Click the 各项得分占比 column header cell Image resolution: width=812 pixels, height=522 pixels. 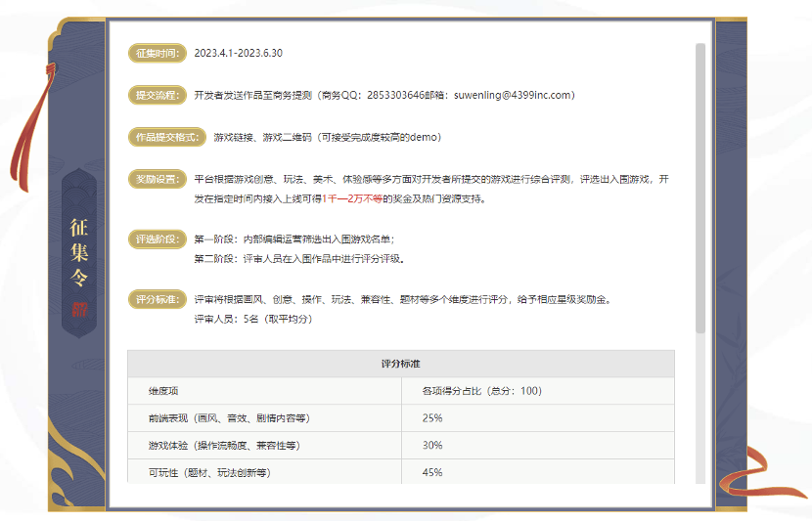538,391
